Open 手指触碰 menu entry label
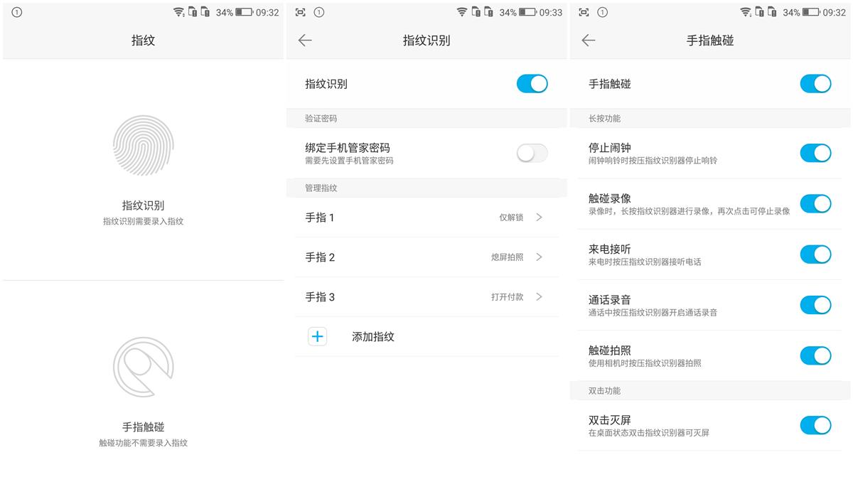The width and height of the screenshot is (853, 504). [x=143, y=427]
